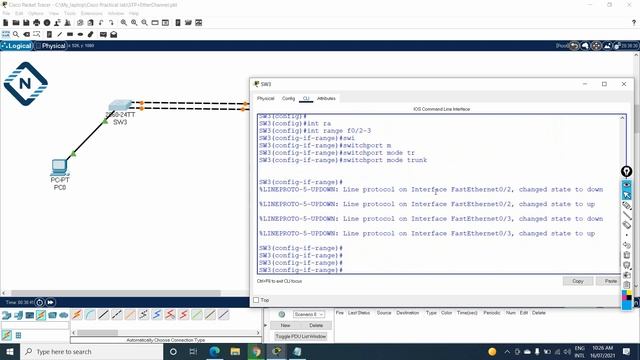Click inside the IOS CLI terminal area
640x360 pixels.
coord(439,194)
